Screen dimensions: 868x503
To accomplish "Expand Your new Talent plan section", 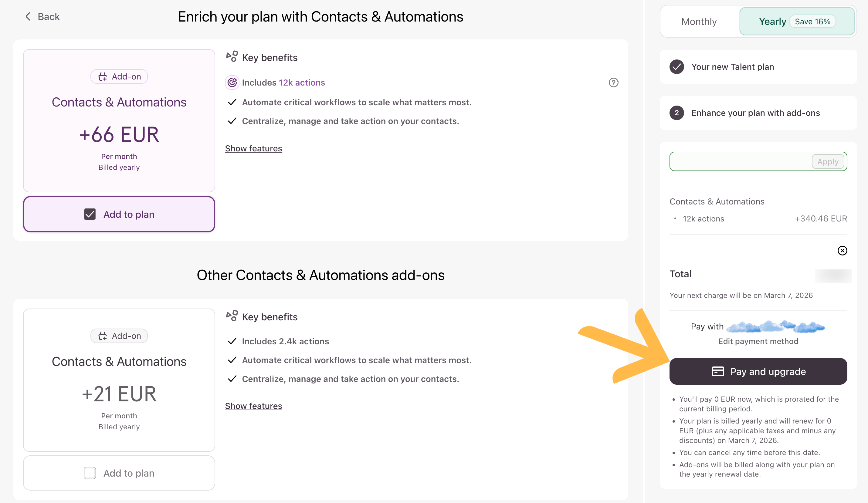I will pos(733,67).
